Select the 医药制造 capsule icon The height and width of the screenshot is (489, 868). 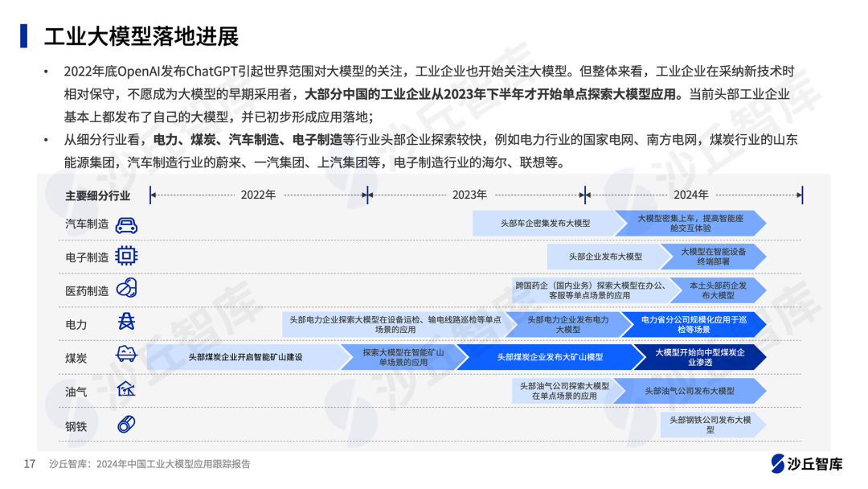tap(125, 290)
